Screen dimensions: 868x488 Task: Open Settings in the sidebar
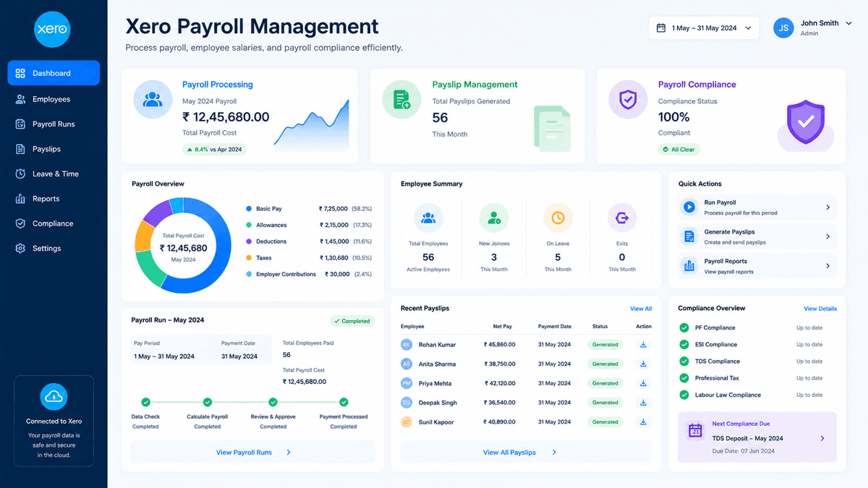(54, 249)
